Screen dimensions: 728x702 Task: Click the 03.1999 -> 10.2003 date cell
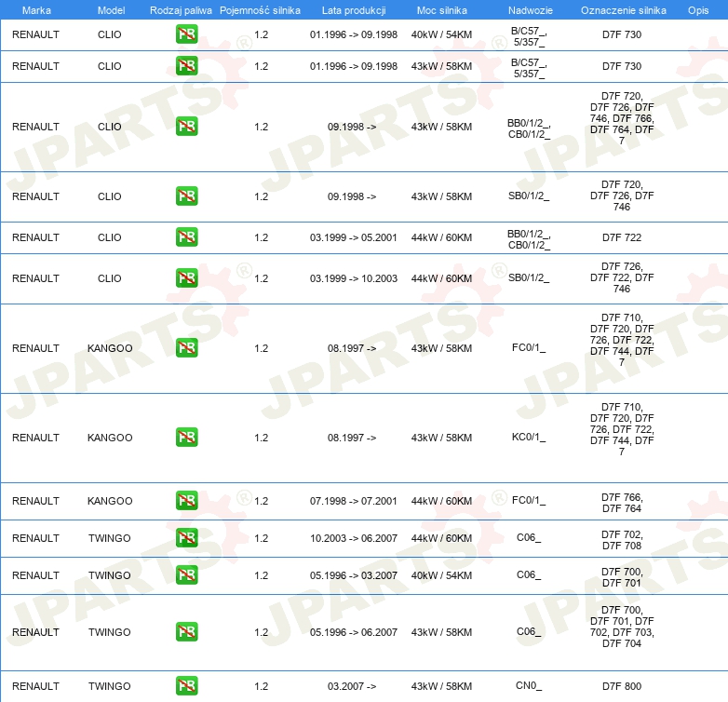coord(354,278)
